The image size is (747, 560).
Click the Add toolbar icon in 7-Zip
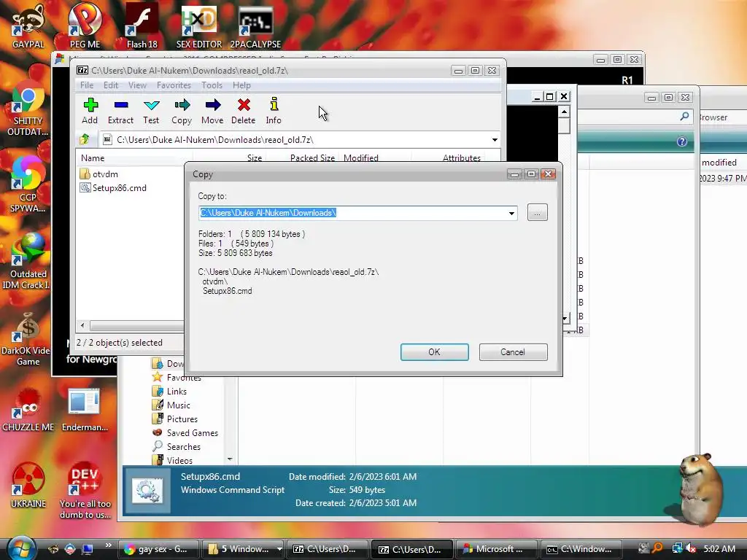point(90,111)
